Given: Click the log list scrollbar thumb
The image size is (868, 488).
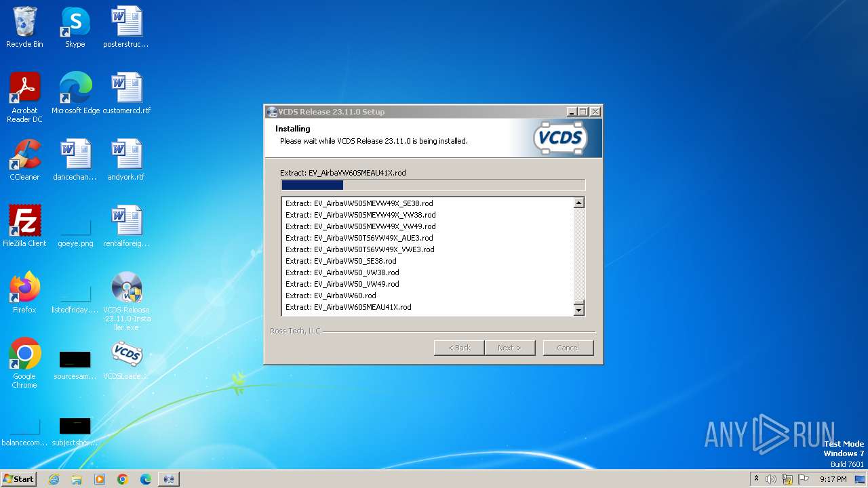Looking at the screenshot, I should click(x=578, y=302).
